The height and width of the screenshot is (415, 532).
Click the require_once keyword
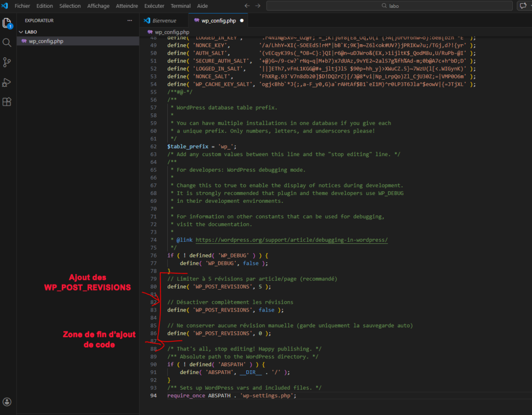186,396
